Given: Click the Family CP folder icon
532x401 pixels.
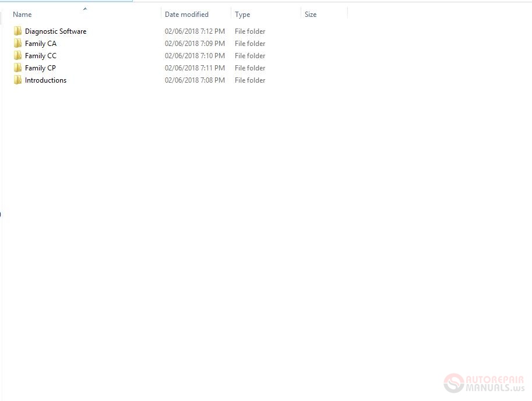Looking at the screenshot, I should (17, 68).
